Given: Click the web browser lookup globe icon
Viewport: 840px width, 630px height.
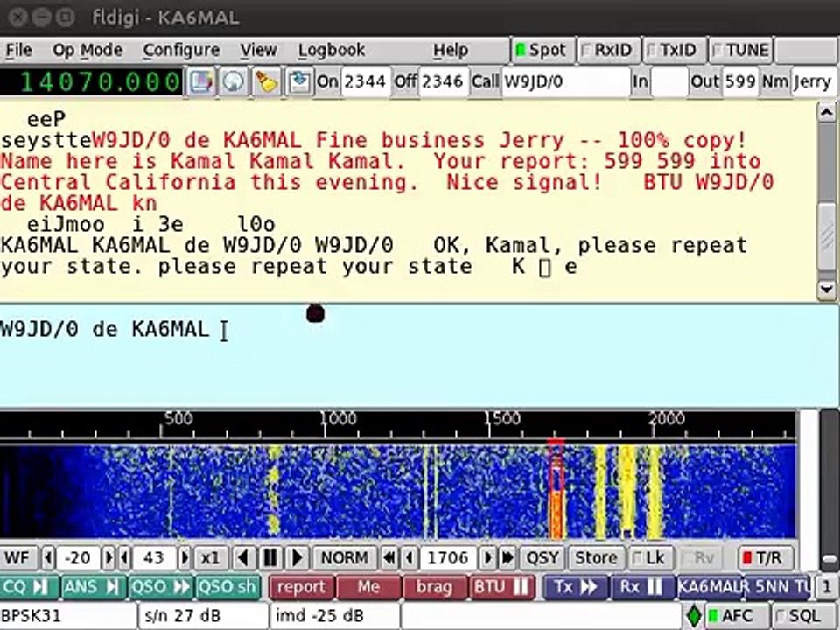Looking at the screenshot, I should 233,82.
